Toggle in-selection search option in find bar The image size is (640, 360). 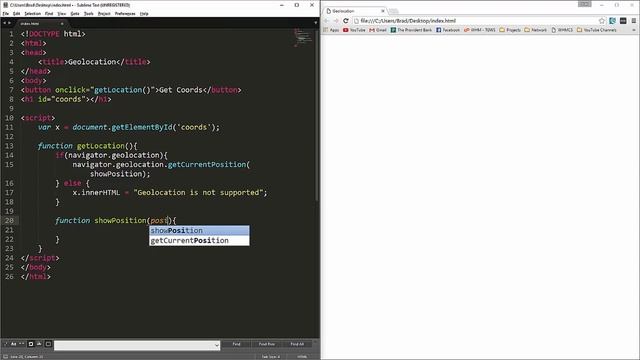click(39, 344)
